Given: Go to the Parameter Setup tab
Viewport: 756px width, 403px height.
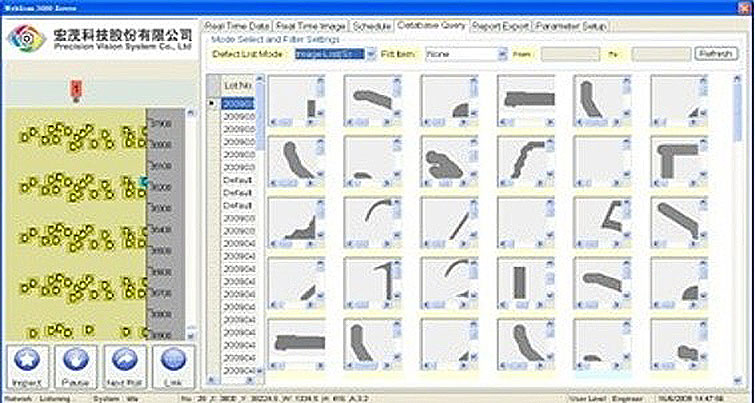Looking at the screenshot, I should point(571,24).
